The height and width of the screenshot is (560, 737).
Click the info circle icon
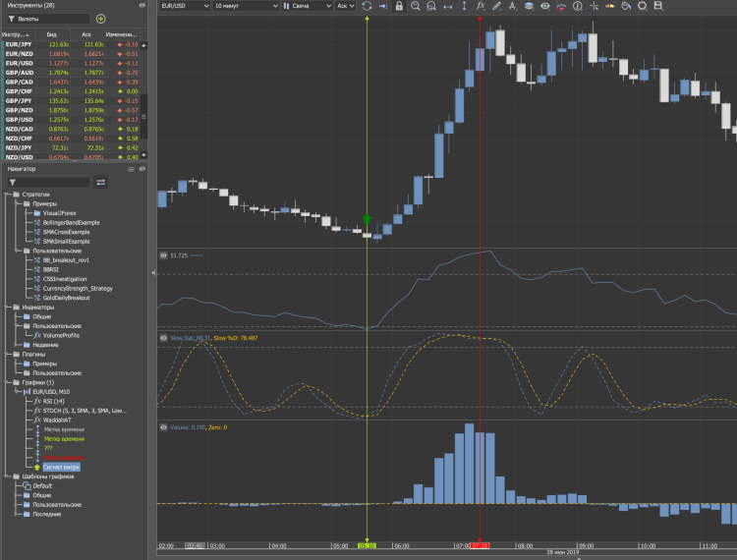pos(578,6)
